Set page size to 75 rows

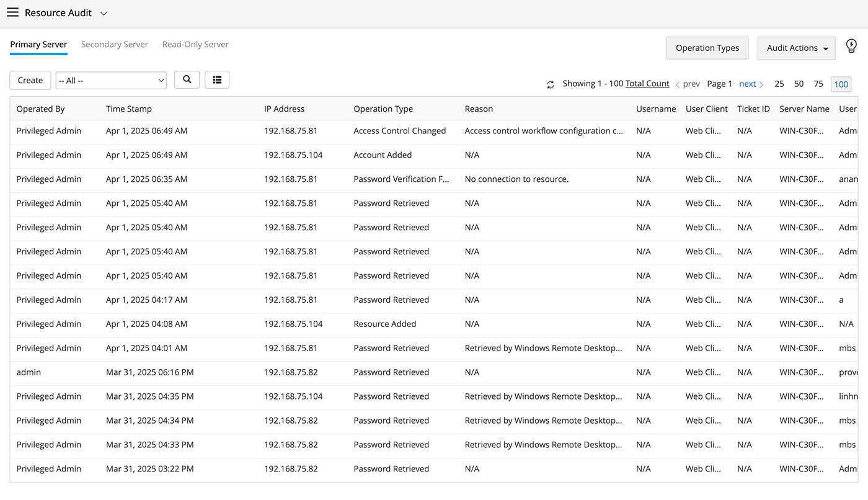818,84
